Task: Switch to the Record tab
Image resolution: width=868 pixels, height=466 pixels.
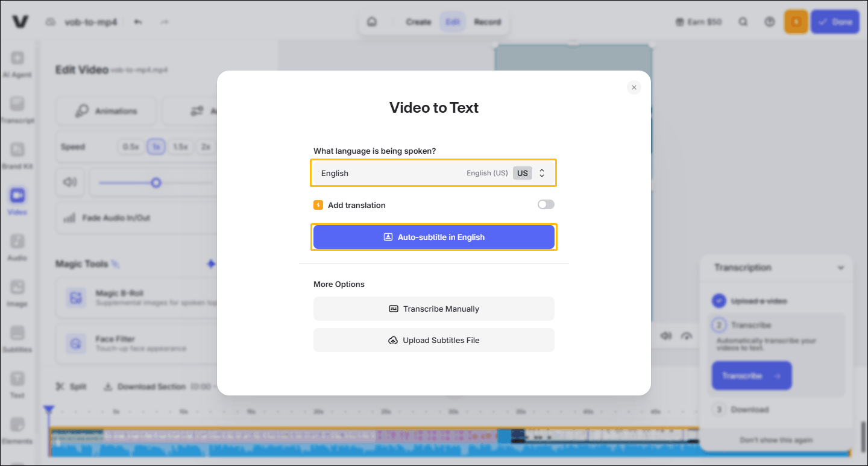Action: tap(488, 22)
